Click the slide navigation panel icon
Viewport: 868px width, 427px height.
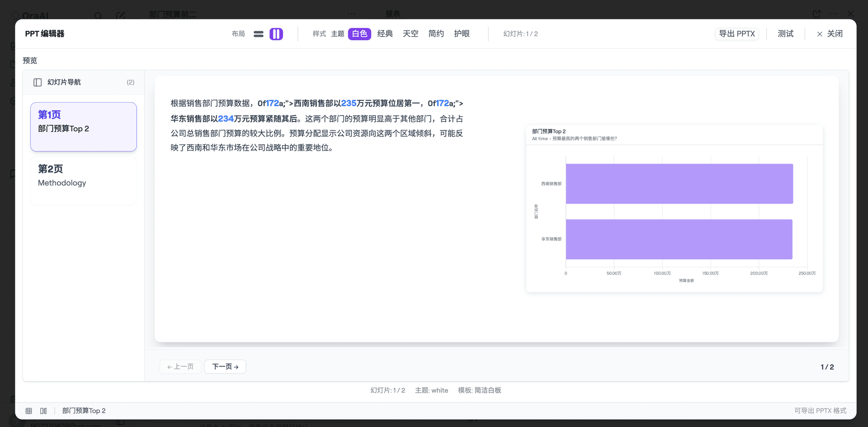[37, 82]
